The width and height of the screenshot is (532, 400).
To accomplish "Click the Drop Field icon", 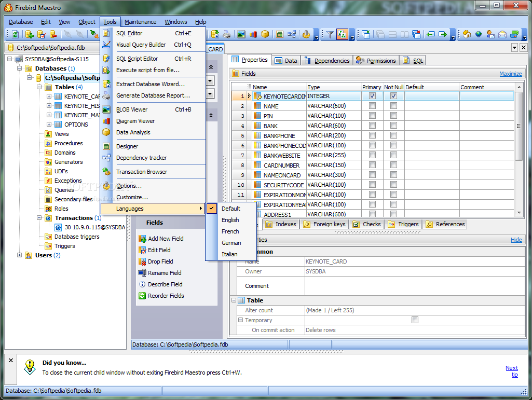I will click(142, 261).
